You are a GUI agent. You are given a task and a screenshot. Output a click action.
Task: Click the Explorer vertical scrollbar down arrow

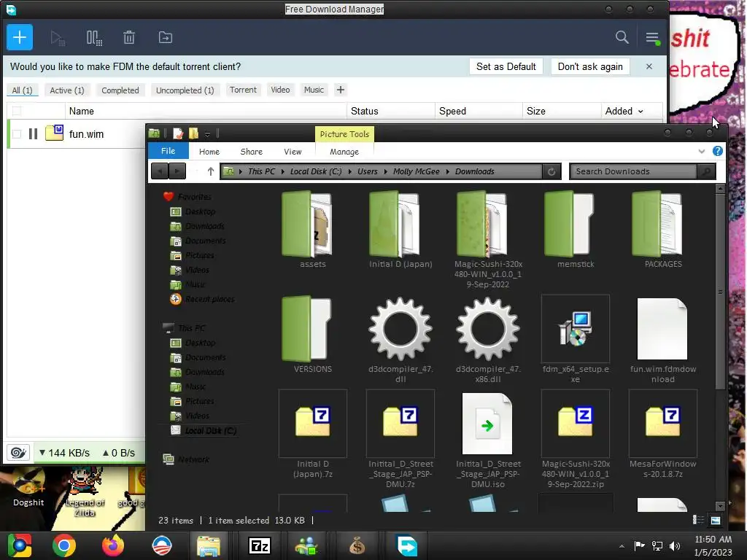coord(720,506)
